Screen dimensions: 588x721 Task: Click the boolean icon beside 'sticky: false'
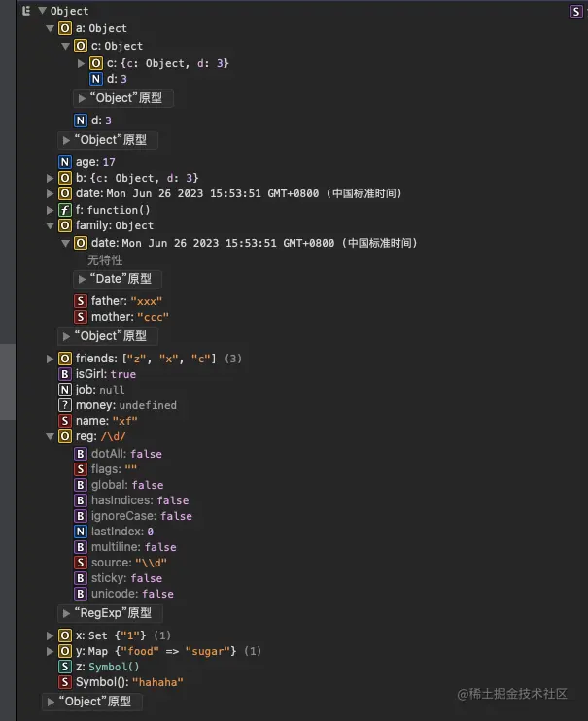click(x=81, y=578)
